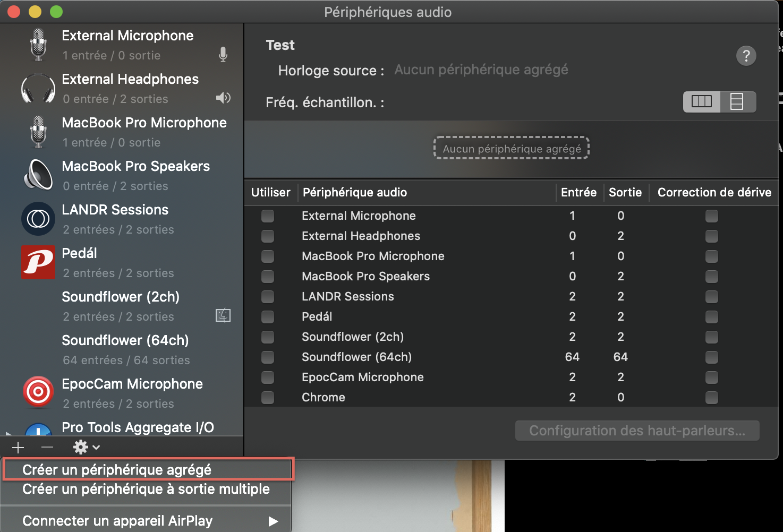Click the Sortie column header
The height and width of the screenshot is (532, 783).
pyautogui.click(x=625, y=192)
